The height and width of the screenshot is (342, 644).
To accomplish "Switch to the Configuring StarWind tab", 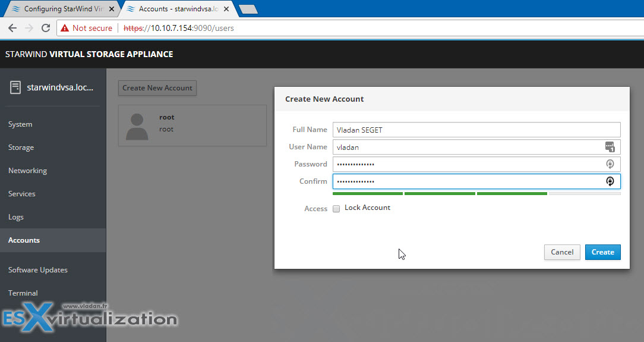I will pyautogui.click(x=64, y=9).
